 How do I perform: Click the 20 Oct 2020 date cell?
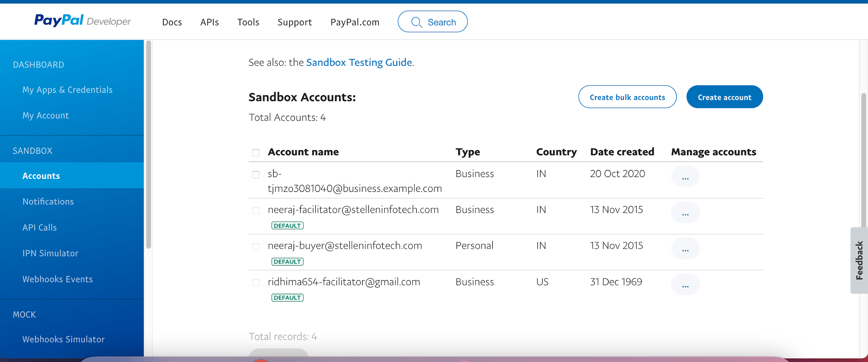tap(617, 174)
